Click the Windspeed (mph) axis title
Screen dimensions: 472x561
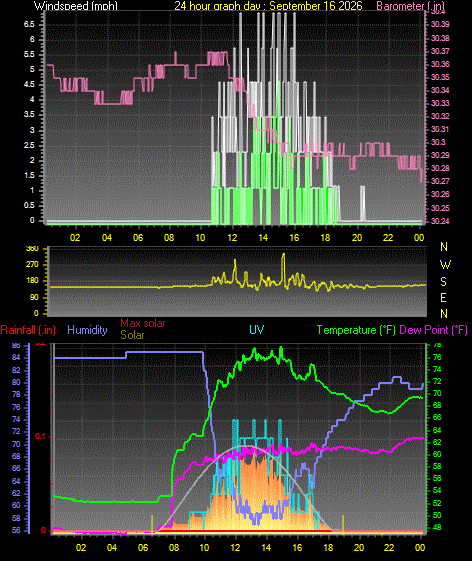tap(76, 6)
